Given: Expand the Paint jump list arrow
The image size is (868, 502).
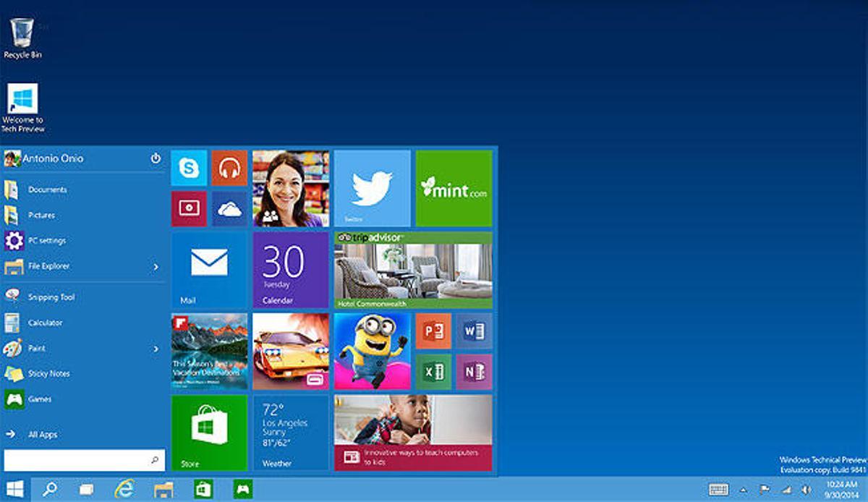Looking at the screenshot, I should click(156, 349).
